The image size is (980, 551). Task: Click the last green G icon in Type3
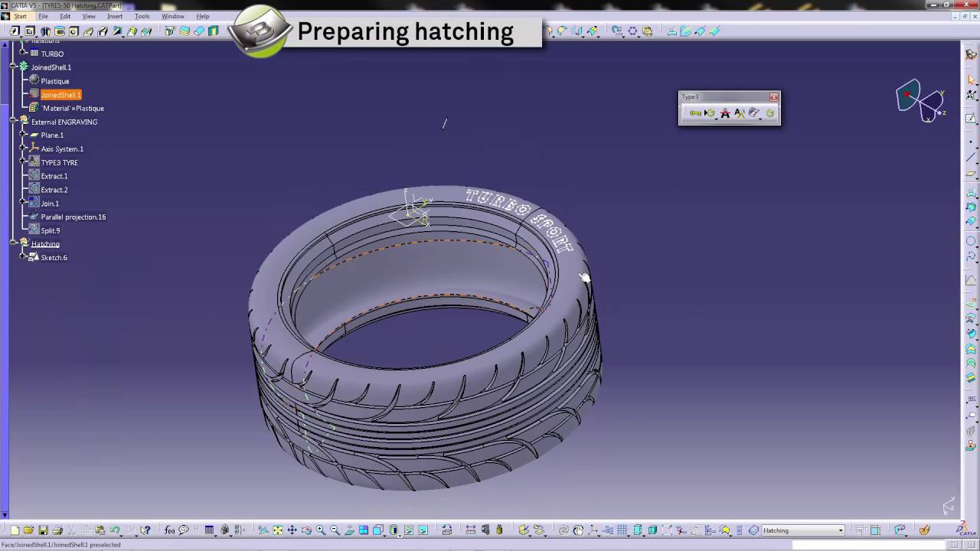[770, 113]
